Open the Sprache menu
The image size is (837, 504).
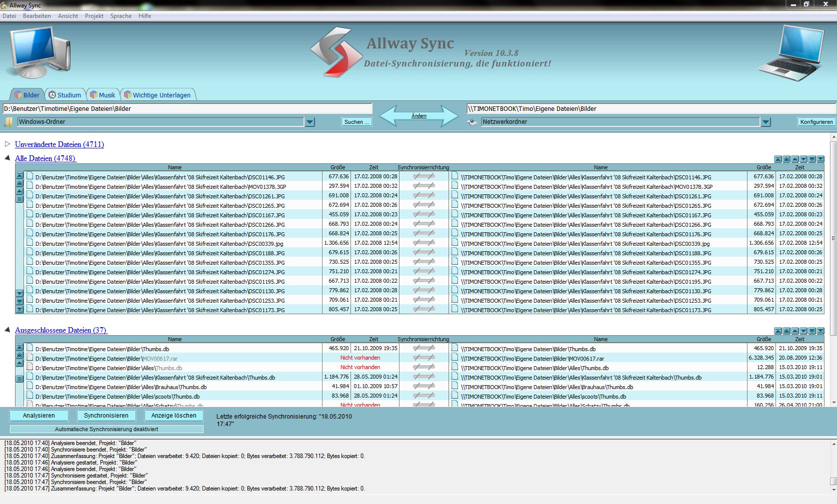pyautogui.click(x=121, y=16)
